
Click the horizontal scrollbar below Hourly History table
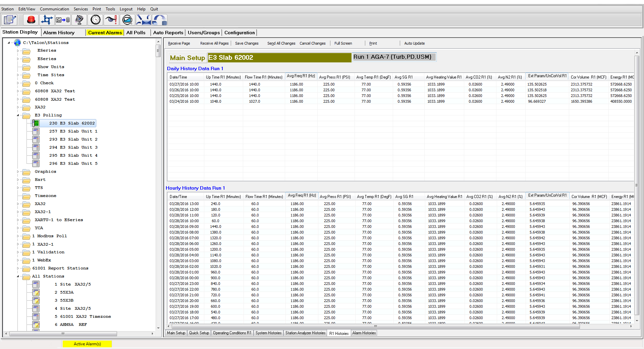(x=375, y=326)
